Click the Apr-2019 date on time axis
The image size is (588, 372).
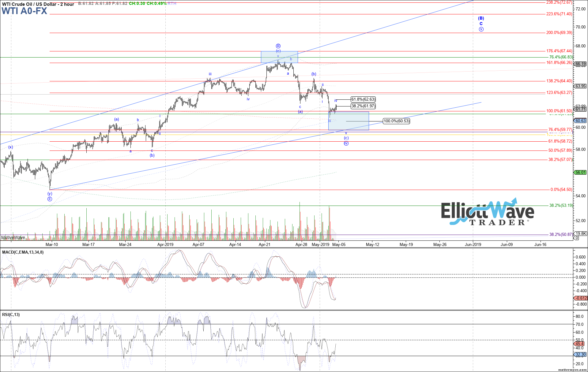[165, 244]
